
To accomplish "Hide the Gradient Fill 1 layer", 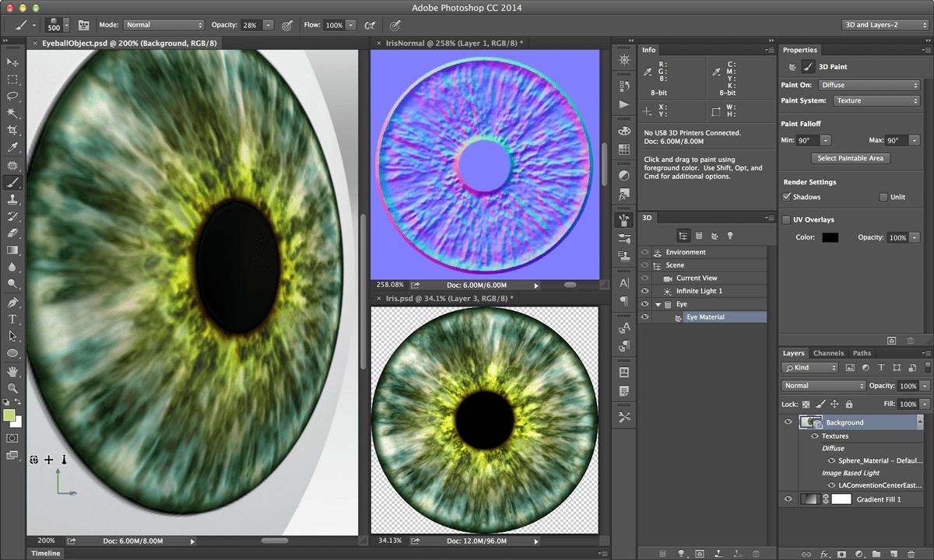I will point(788,498).
